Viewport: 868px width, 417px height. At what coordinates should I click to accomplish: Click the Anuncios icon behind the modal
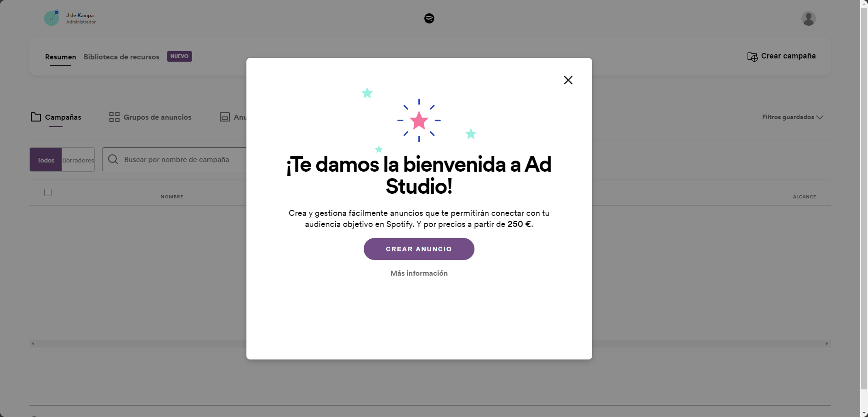pos(225,117)
